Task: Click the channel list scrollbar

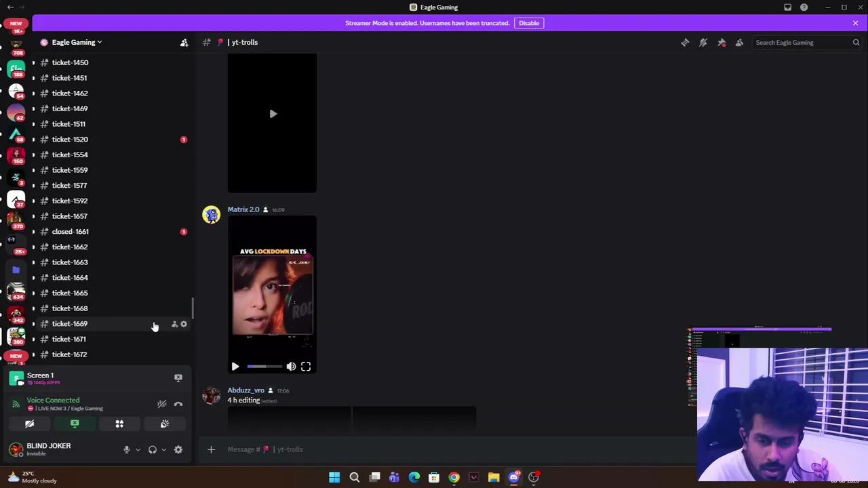Action: [x=193, y=308]
